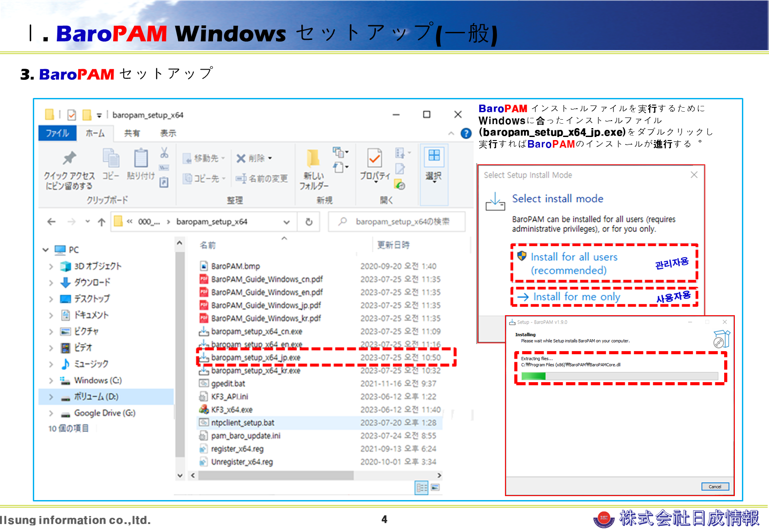The height and width of the screenshot is (532, 769).
Task: Click navigation pane scroll down arrow
Action: (x=180, y=475)
